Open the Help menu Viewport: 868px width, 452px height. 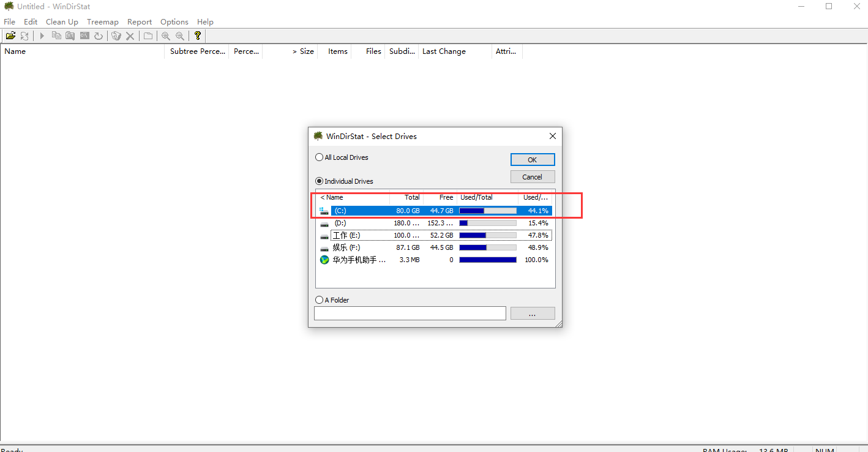[x=205, y=21]
